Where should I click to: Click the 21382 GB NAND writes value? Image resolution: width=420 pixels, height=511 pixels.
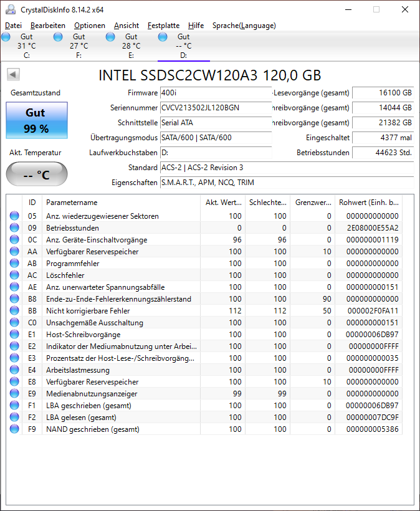pyautogui.click(x=383, y=123)
